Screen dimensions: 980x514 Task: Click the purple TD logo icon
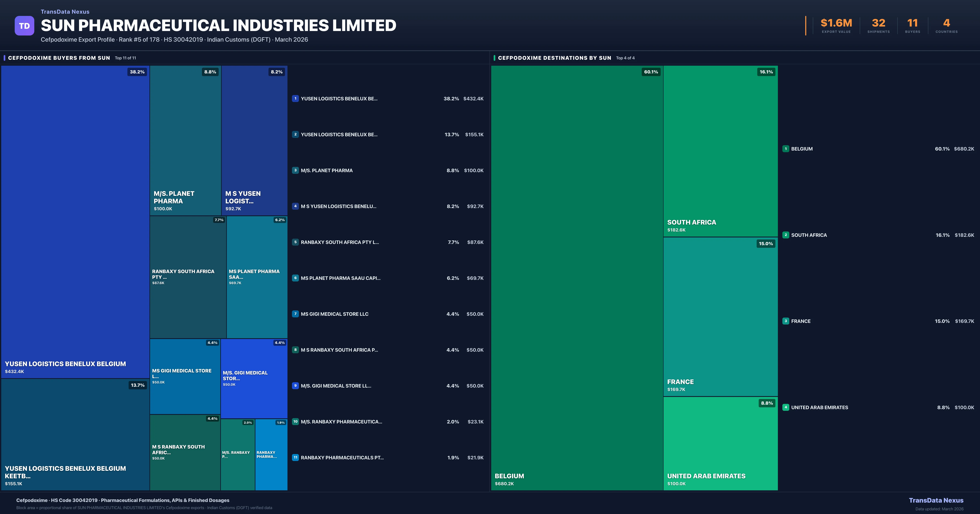(24, 26)
